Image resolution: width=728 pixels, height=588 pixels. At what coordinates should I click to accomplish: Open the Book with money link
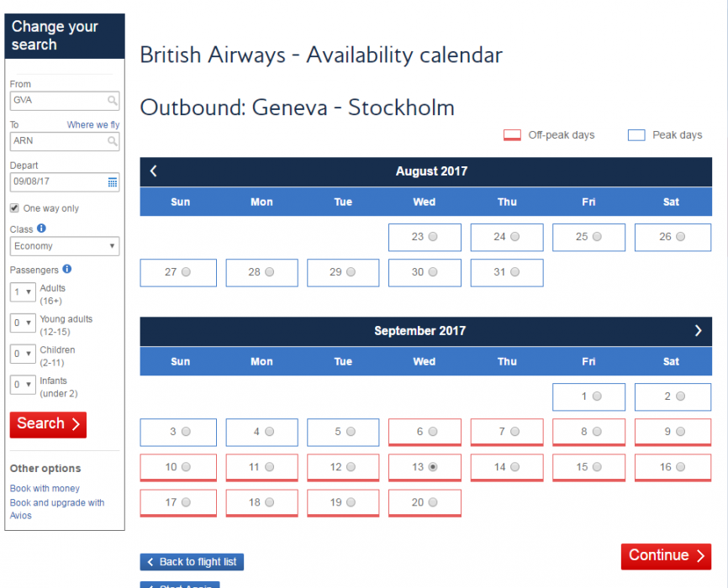pyautogui.click(x=45, y=489)
